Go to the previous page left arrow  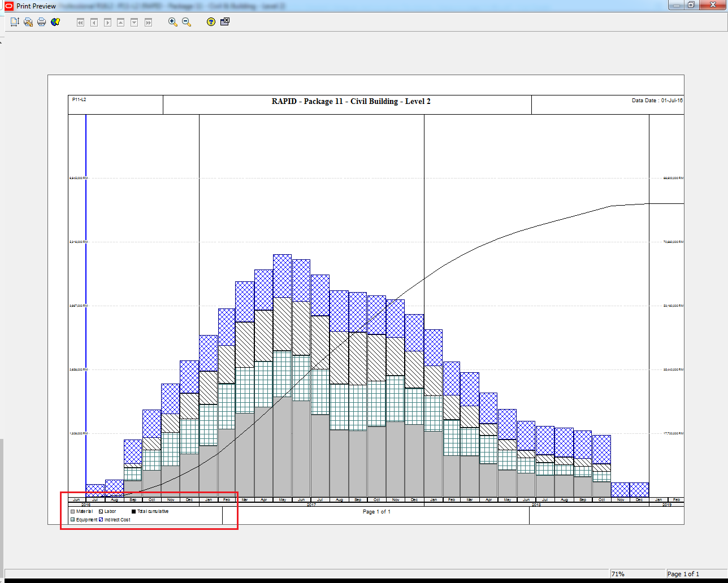pos(94,23)
